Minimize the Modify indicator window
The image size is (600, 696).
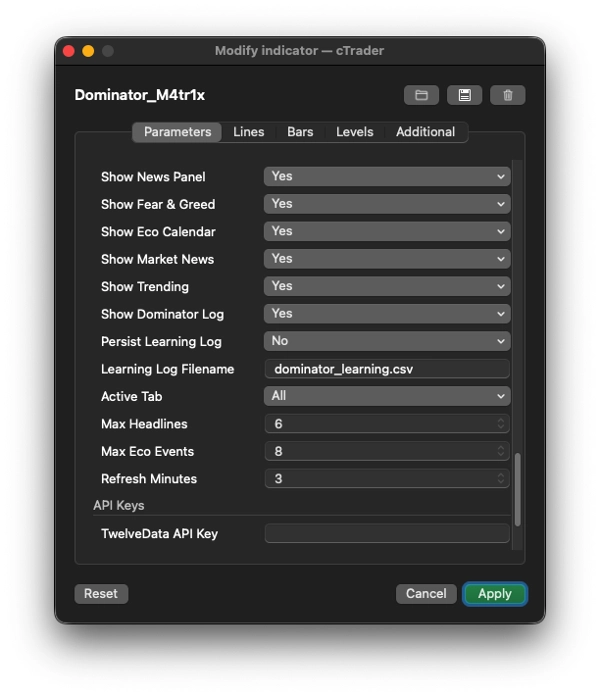[x=88, y=51]
